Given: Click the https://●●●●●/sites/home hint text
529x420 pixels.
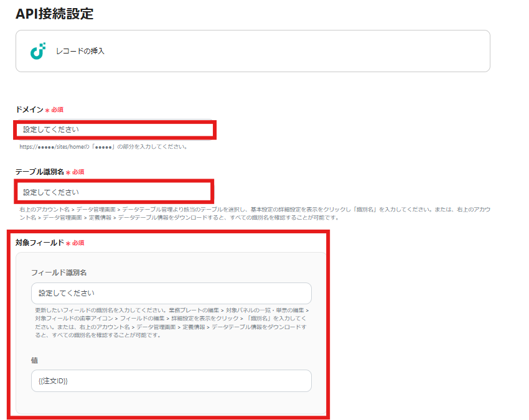Looking at the screenshot, I should coord(103,147).
